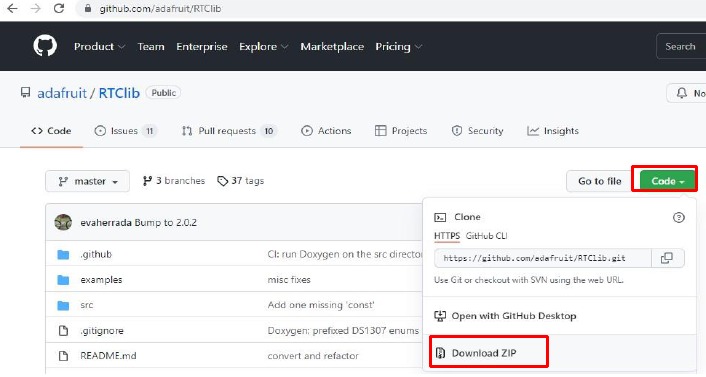The height and width of the screenshot is (377, 706).
Task: Click the .gitignore file icon
Action: tap(63, 331)
